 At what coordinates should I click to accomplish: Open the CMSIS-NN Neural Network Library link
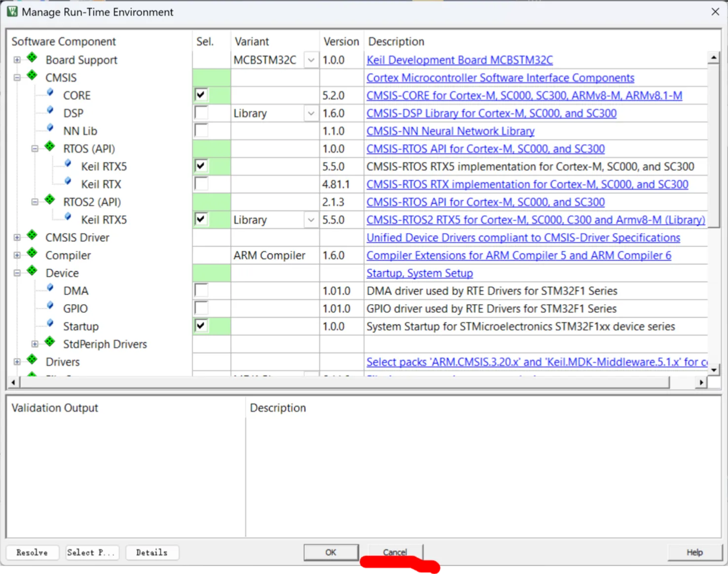point(450,131)
